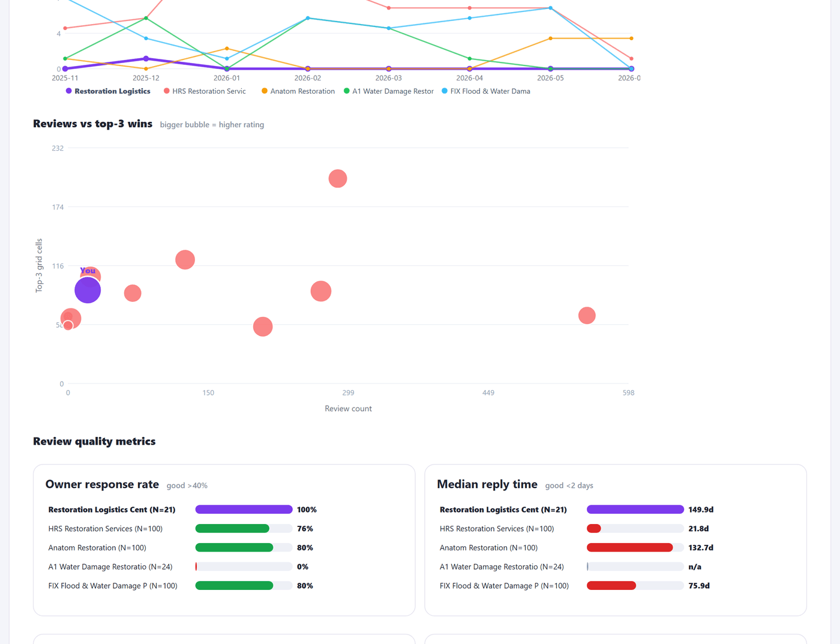
Task: Click "Restoration Logistics Cent (N=21)" in Median reply time
Action: (503, 510)
